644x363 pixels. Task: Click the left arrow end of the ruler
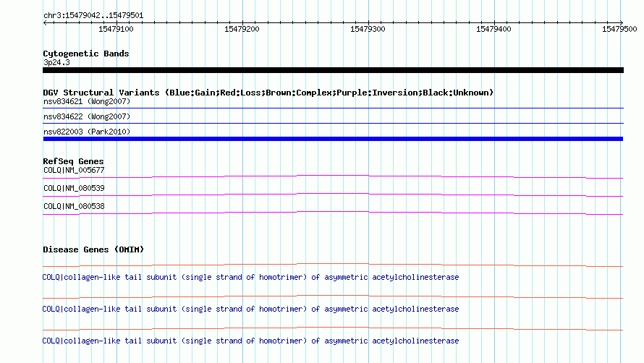(45, 22)
